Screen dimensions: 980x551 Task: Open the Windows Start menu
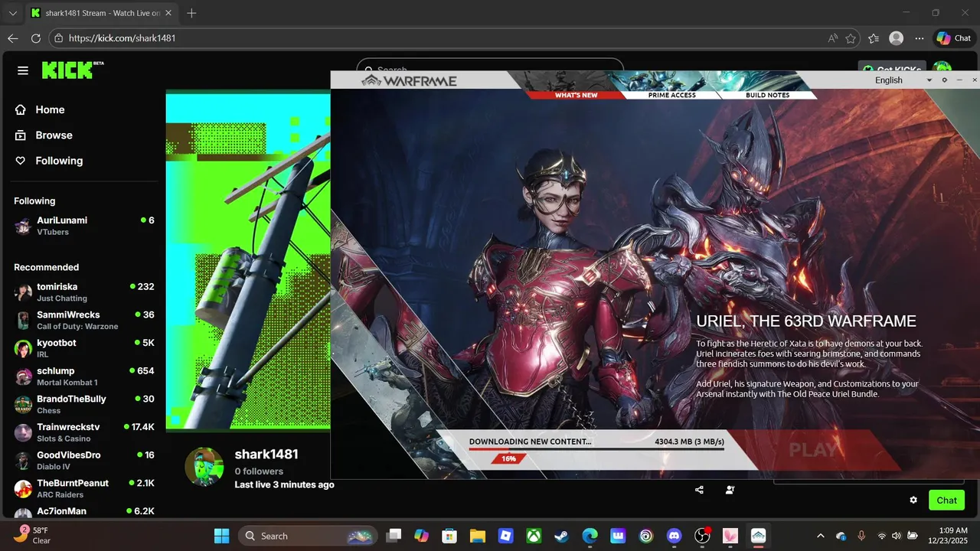pos(221,536)
